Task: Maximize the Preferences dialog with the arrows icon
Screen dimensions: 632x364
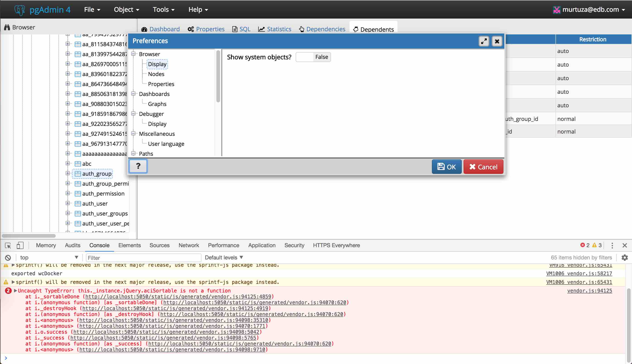Action: click(484, 41)
